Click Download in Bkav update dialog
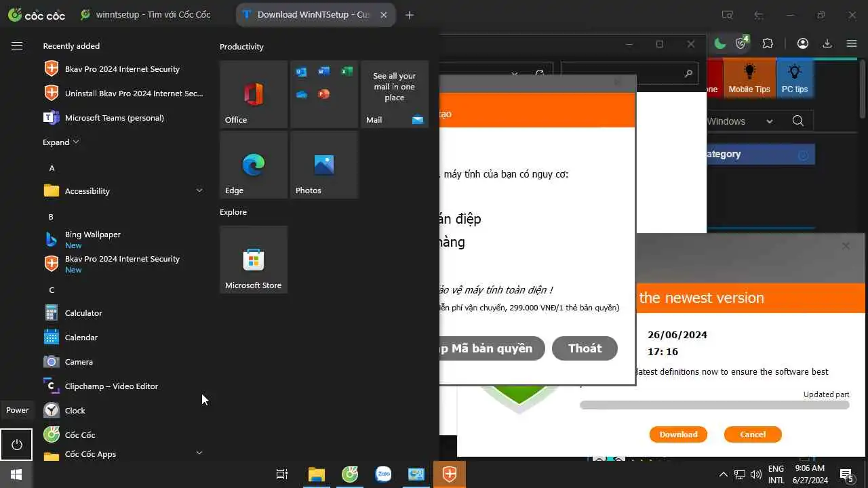The image size is (868, 488). (678, 434)
